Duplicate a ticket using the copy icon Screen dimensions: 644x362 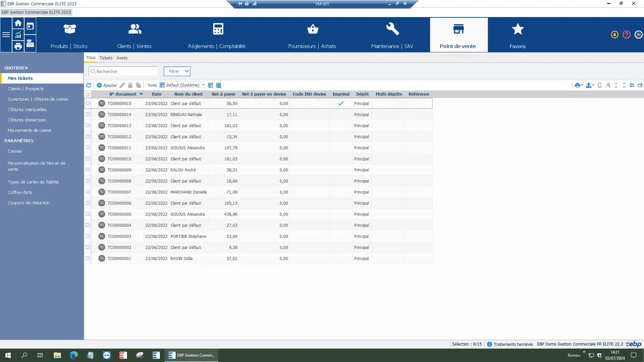pos(138,85)
